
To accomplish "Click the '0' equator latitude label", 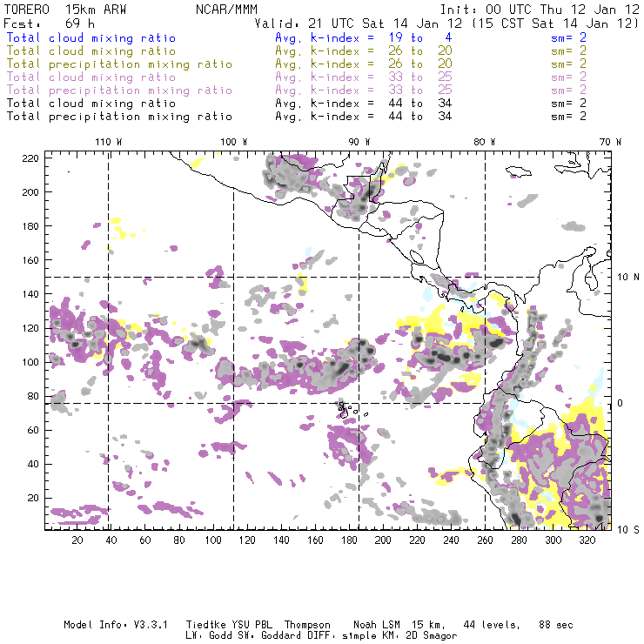I will pos(621,403).
